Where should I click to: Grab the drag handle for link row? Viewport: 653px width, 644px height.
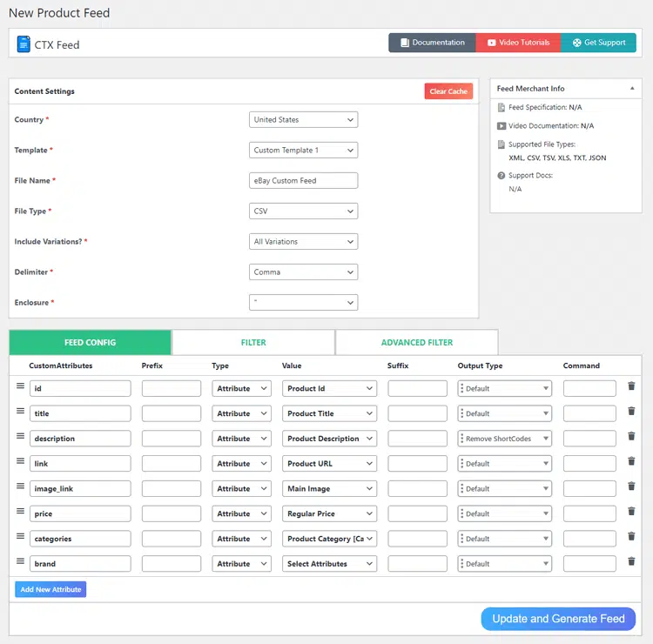click(x=20, y=461)
